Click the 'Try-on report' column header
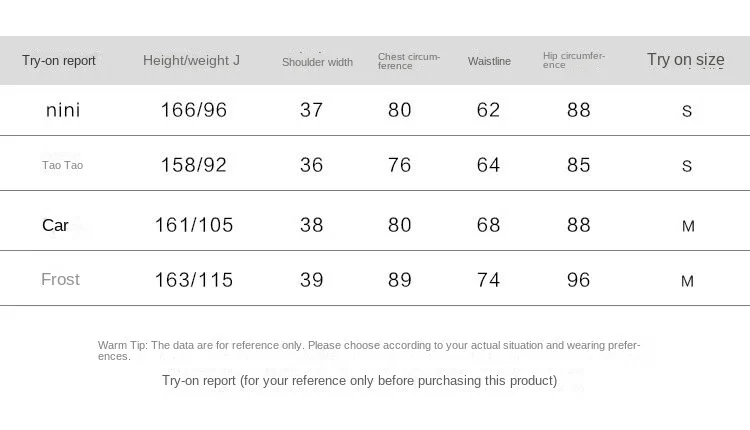Image resolution: width=750 pixels, height=430 pixels. coord(59,61)
